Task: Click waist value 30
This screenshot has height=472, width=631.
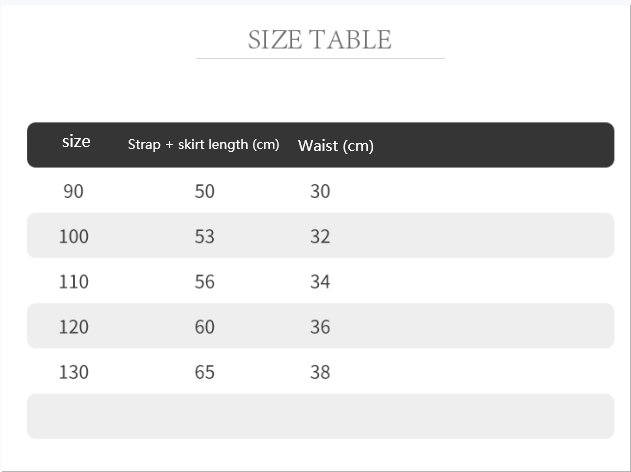Action: 319,191
